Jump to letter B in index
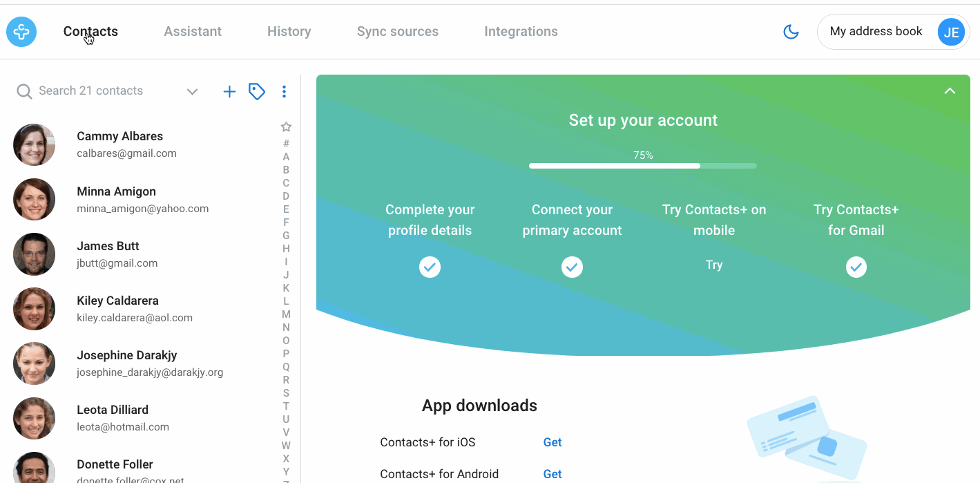 tap(286, 170)
